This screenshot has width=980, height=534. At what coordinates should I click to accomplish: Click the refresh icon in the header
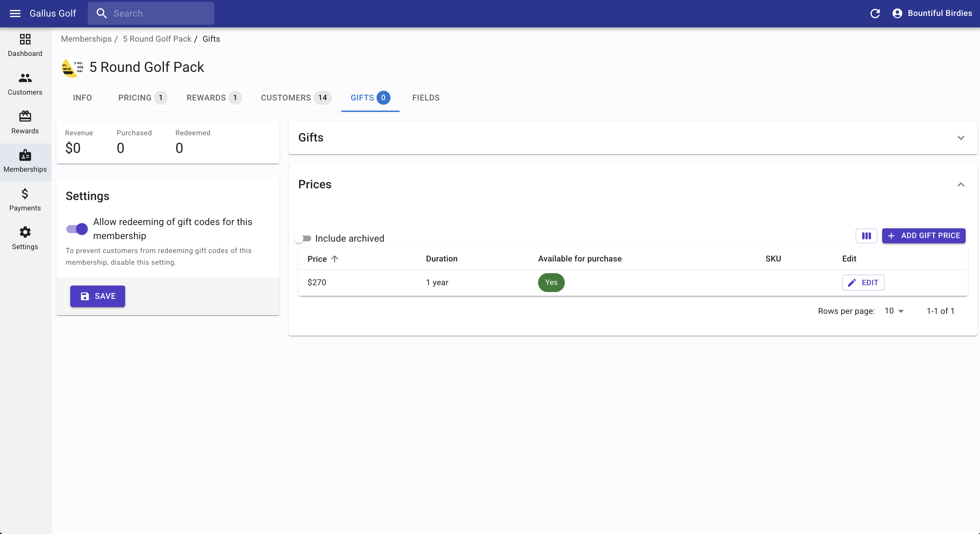click(875, 13)
